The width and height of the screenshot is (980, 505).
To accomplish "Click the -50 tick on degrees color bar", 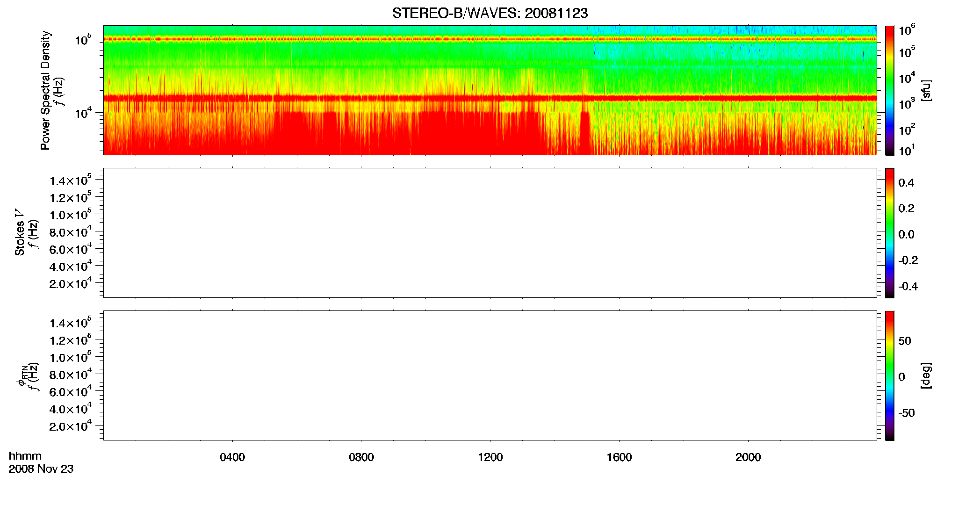I will click(907, 413).
